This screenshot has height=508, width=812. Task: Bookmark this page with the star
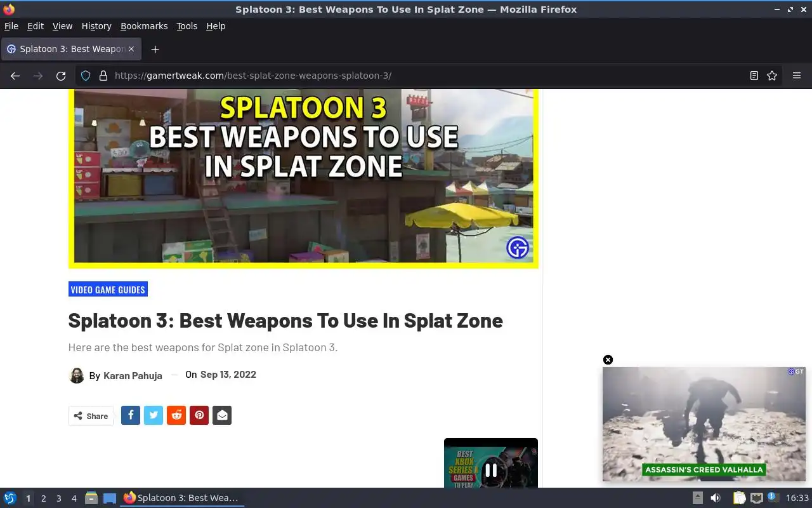point(772,76)
